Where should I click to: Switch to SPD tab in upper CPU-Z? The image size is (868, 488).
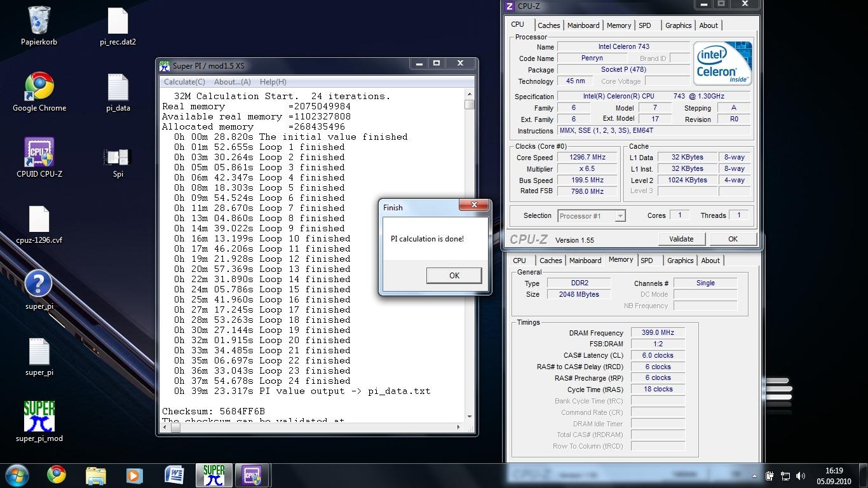click(x=645, y=25)
